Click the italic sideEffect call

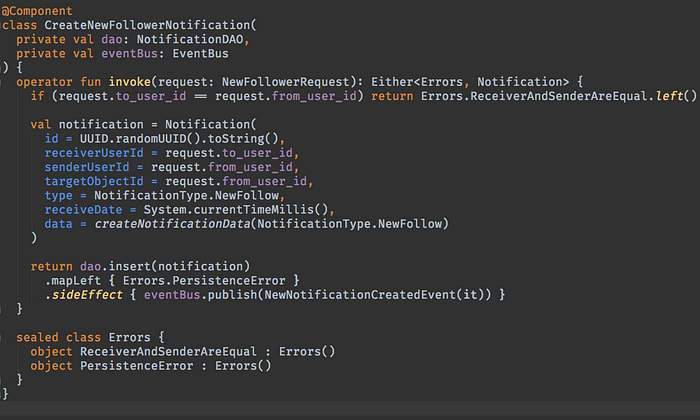87,295
